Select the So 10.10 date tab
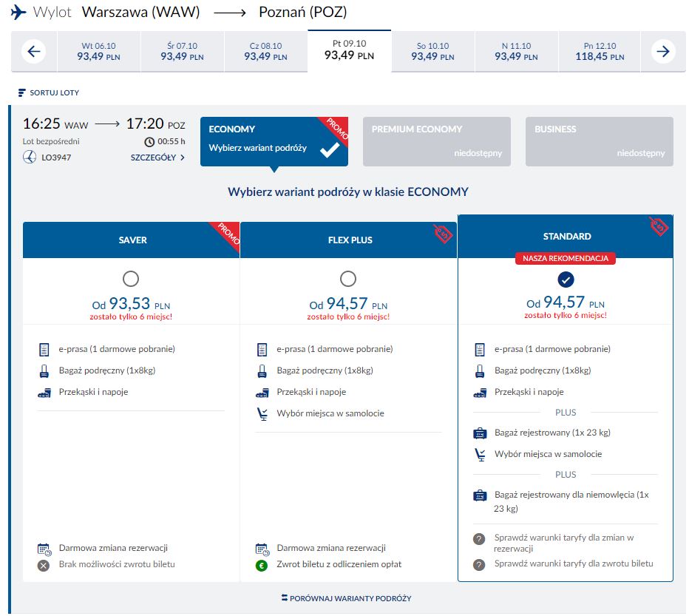This screenshot has height=616, width=689. (x=432, y=52)
